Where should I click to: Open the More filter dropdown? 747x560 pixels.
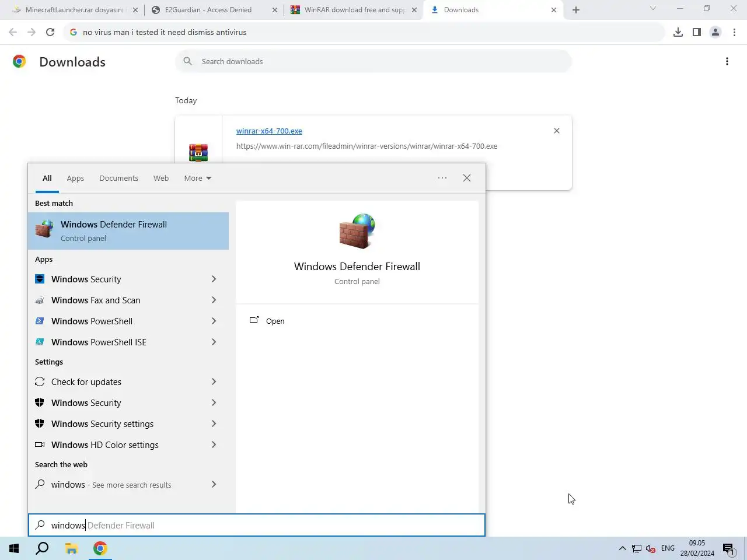(198, 178)
